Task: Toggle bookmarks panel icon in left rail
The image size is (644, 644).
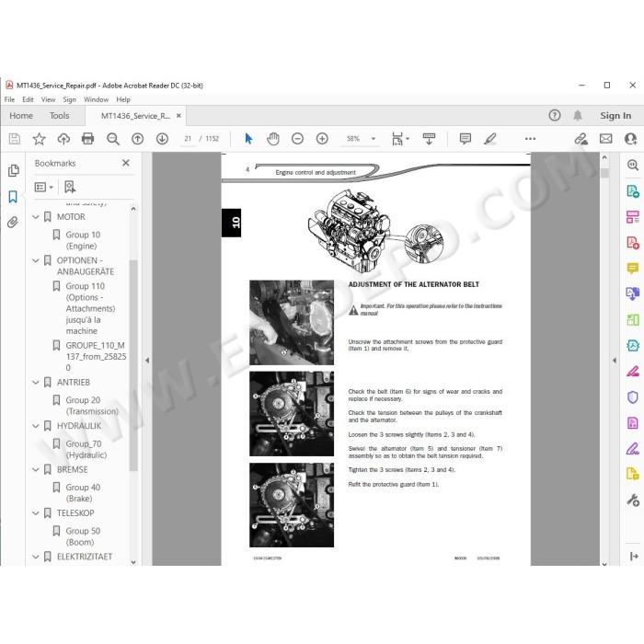Action: point(13,197)
